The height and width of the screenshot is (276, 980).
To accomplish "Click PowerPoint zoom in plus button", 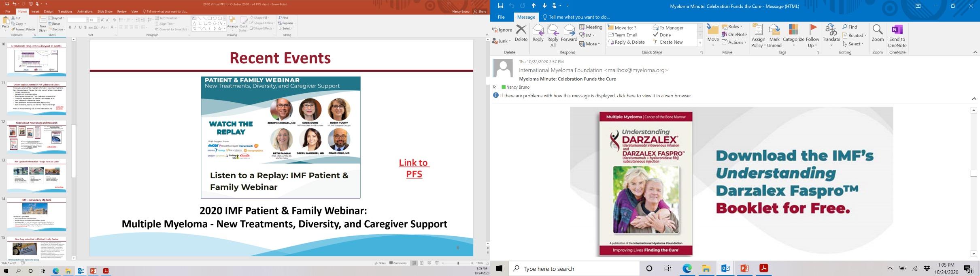I will (x=472, y=263).
